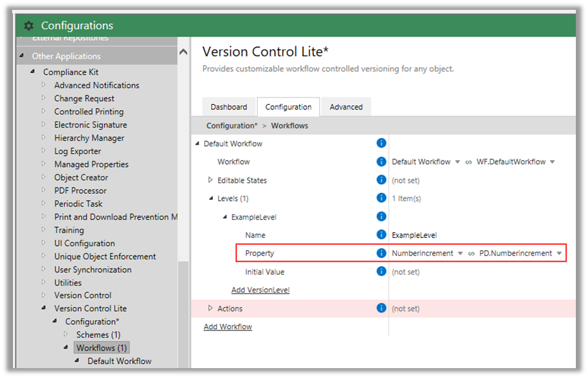Open the WF.DefaultWorkflow alias dropdown
This screenshot has width=588, height=378.
coord(552,162)
